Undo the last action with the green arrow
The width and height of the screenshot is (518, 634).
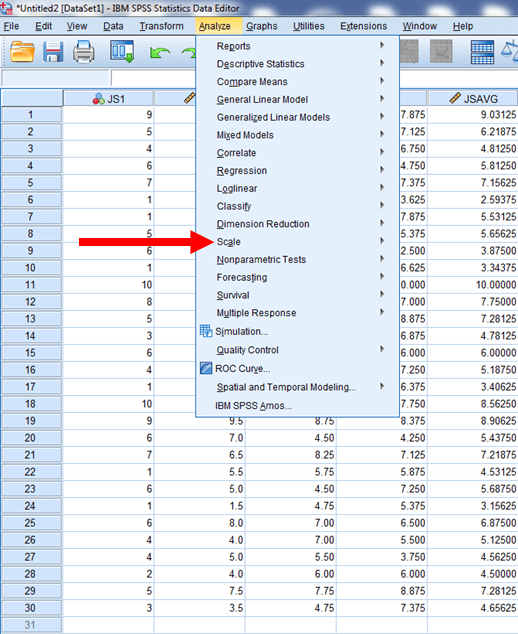click(x=159, y=53)
